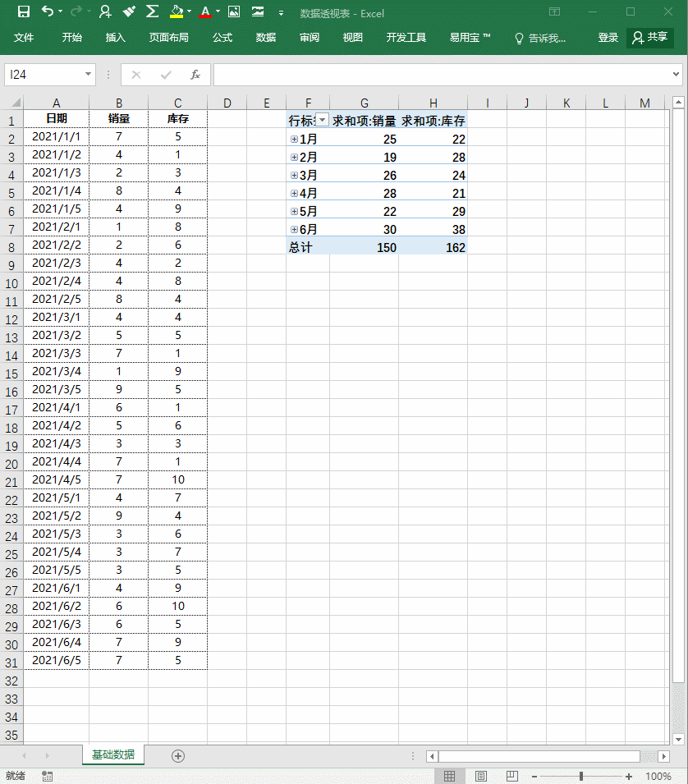Open the 行标签 pivot filter dropdown
Screen dimensions: 688x784
(323, 120)
